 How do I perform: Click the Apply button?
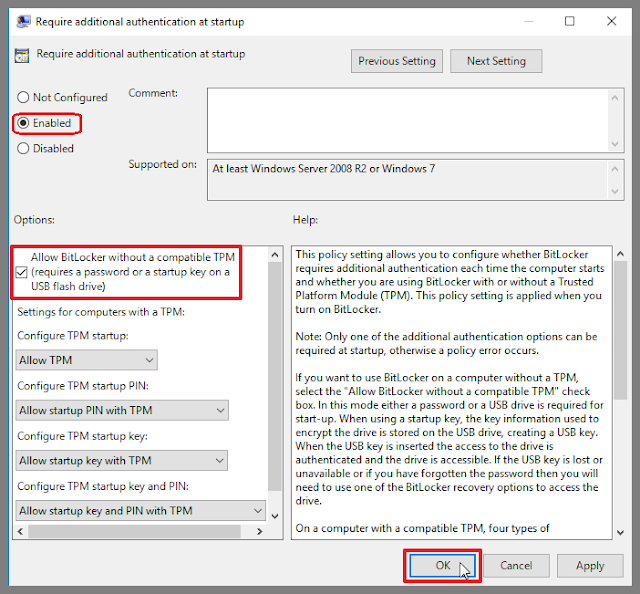[590, 565]
